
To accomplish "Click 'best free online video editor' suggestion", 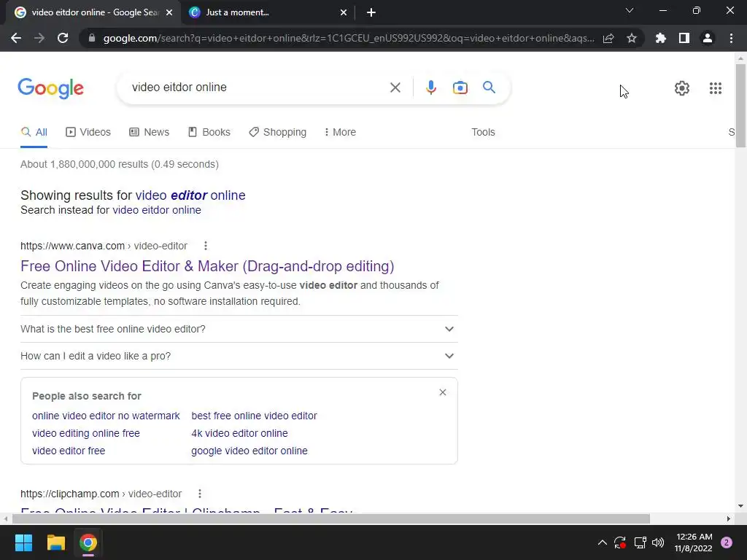I will pyautogui.click(x=254, y=416).
